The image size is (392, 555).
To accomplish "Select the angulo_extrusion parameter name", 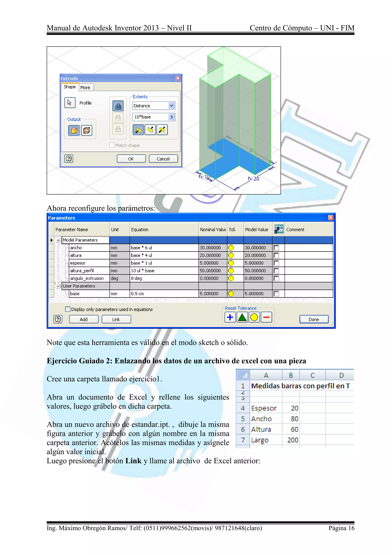I will (89, 278).
